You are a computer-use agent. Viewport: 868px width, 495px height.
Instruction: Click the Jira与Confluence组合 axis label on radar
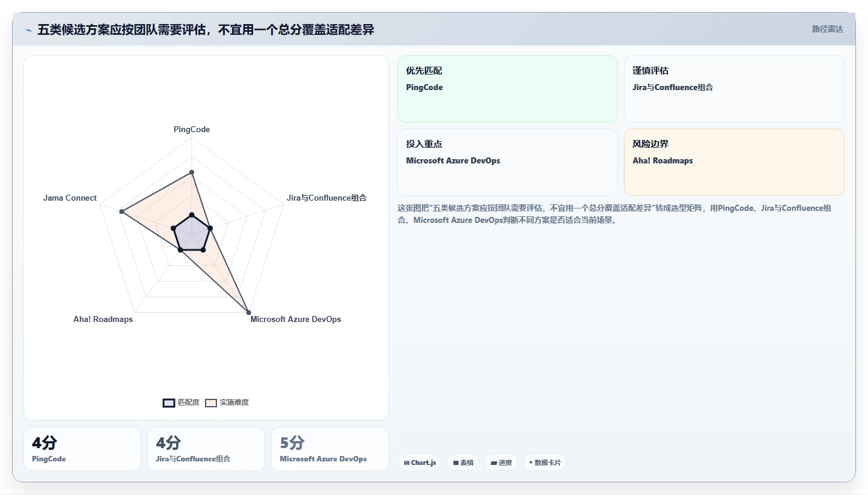click(326, 198)
